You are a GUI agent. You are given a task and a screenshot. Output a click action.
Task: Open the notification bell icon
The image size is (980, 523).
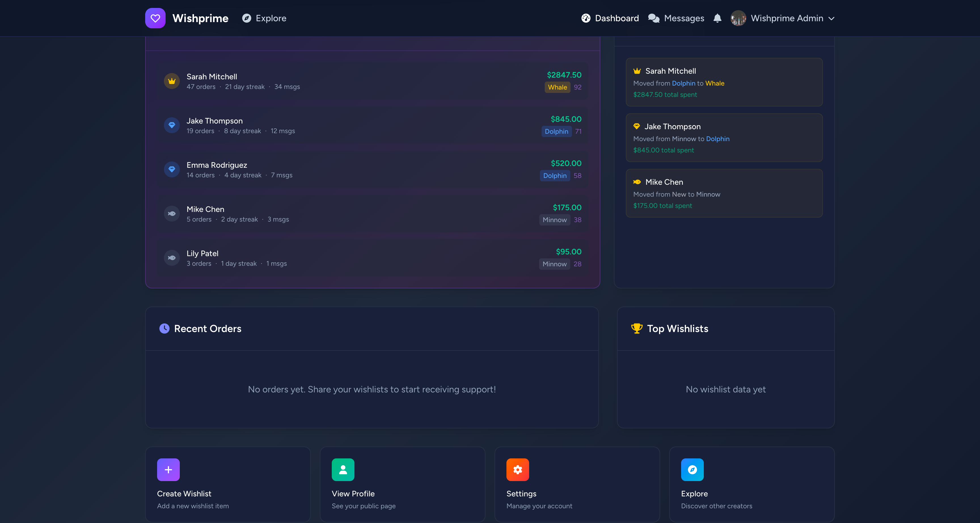coord(717,18)
